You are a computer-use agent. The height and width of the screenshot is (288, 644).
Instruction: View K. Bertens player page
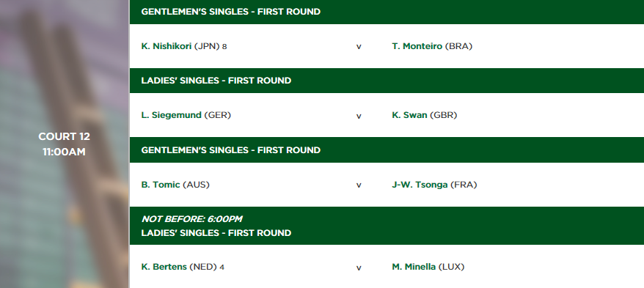tap(164, 267)
